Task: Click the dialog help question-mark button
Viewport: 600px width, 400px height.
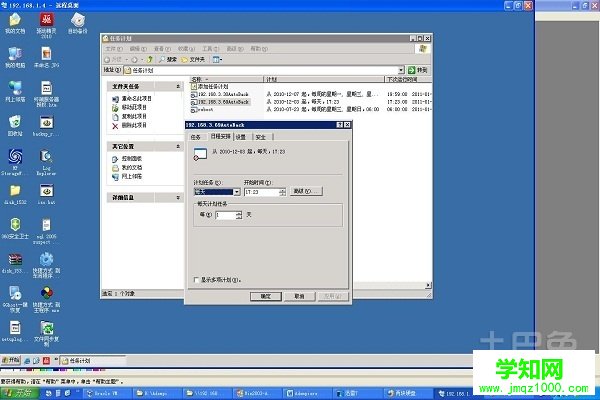Action: (339, 125)
